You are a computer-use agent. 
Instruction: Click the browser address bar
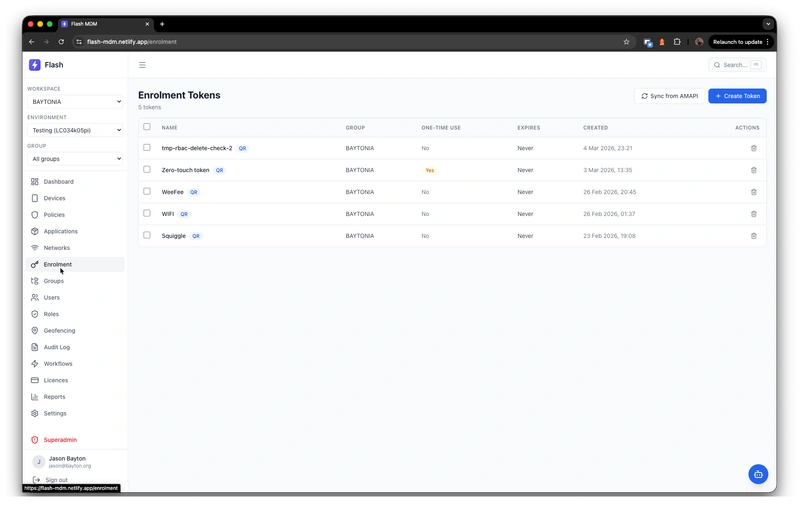[352, 42]
